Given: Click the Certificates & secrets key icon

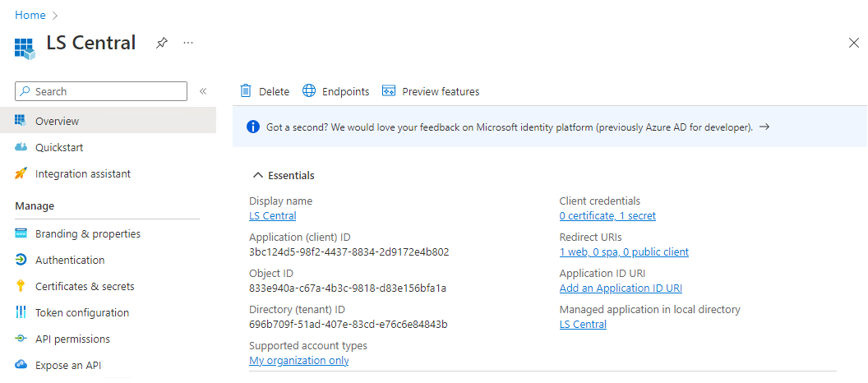Looking at the screenshot, I should 21,287.
